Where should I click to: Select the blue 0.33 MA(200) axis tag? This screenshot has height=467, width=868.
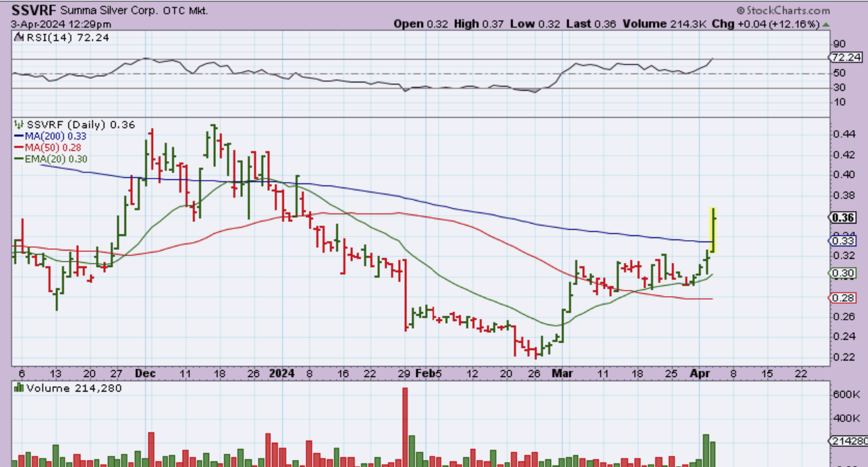(842, 241)
